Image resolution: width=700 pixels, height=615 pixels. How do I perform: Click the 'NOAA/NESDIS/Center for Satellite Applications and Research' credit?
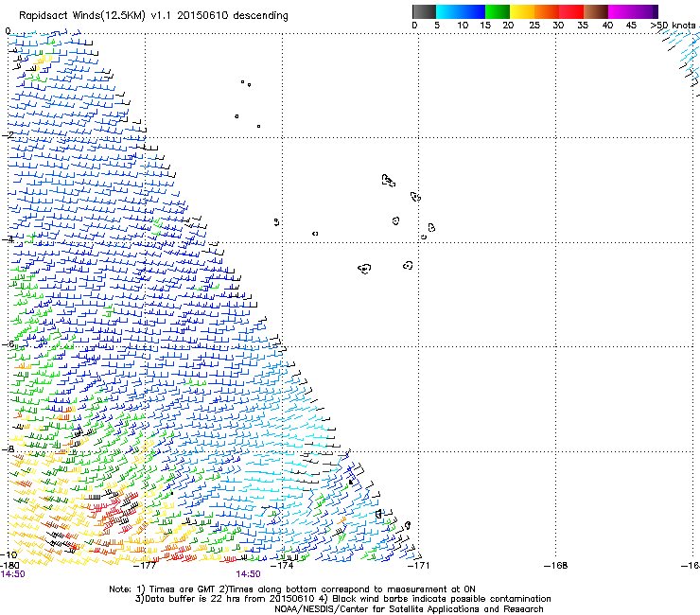[409, 609]
